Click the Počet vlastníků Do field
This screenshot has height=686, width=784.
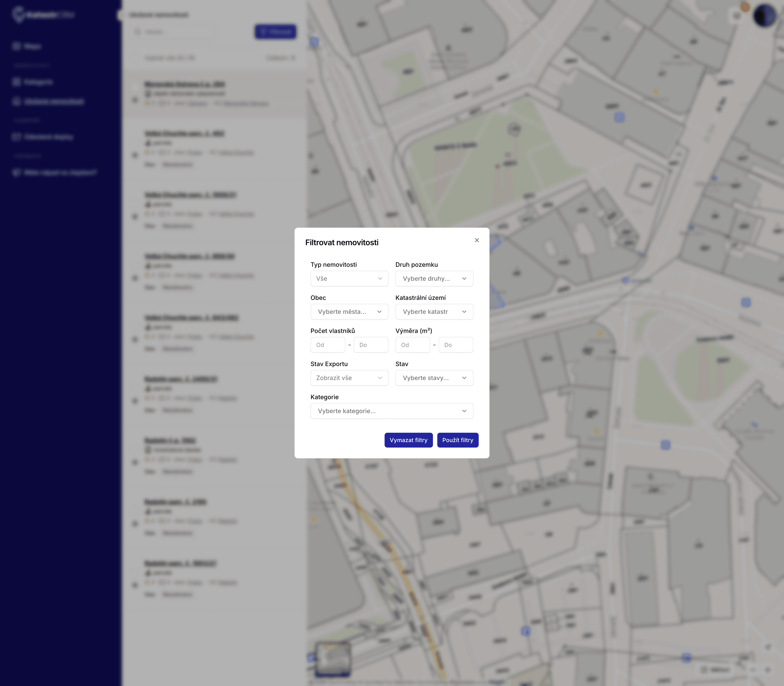tap(371, 345)
